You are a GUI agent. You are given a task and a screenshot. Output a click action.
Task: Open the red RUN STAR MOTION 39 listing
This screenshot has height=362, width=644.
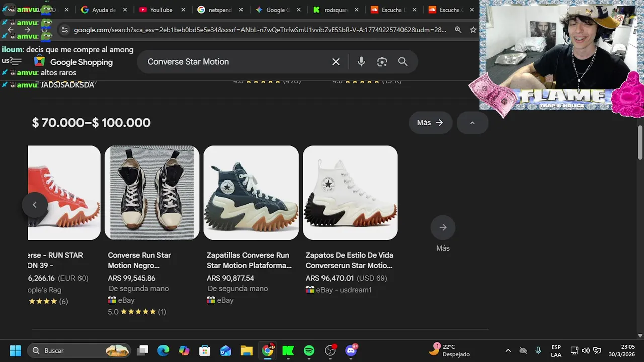point(55,260)
